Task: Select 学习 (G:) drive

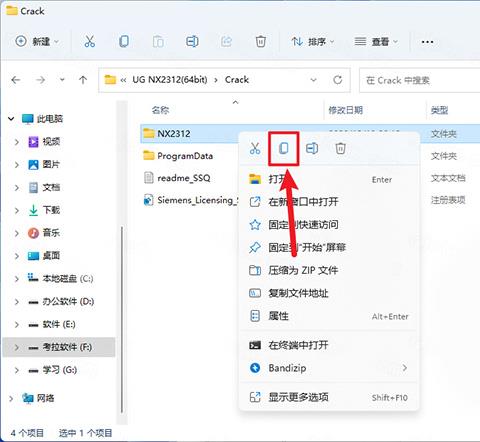Action: coord(53,370)
